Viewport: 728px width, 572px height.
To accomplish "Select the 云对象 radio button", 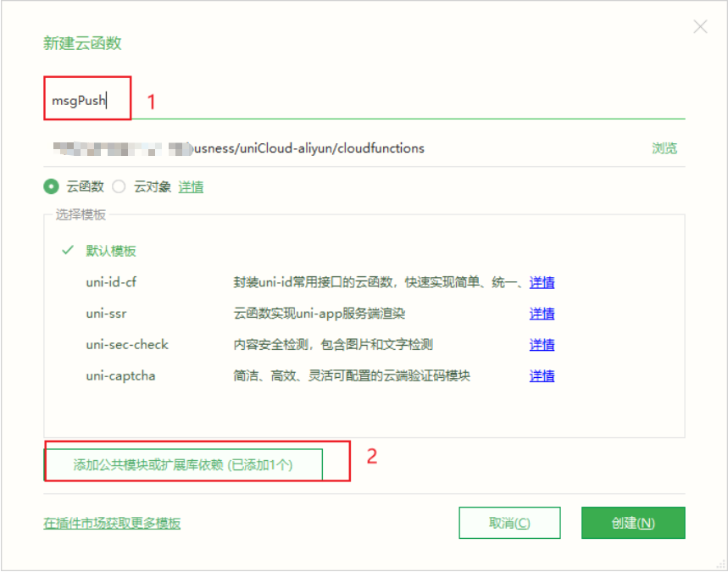I will 119,186.
